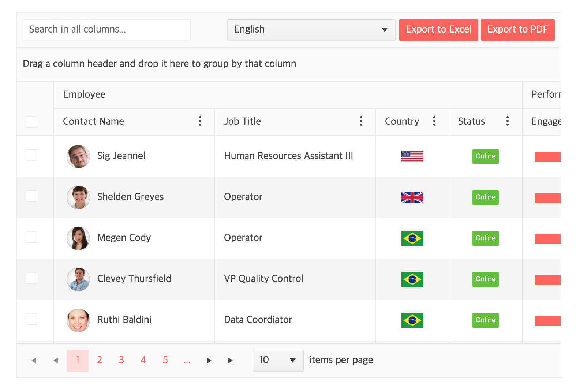This screenshot has height=392, width=576.
Task: Click Shelden Greyes' avatar photo
Action: point(78,197)
